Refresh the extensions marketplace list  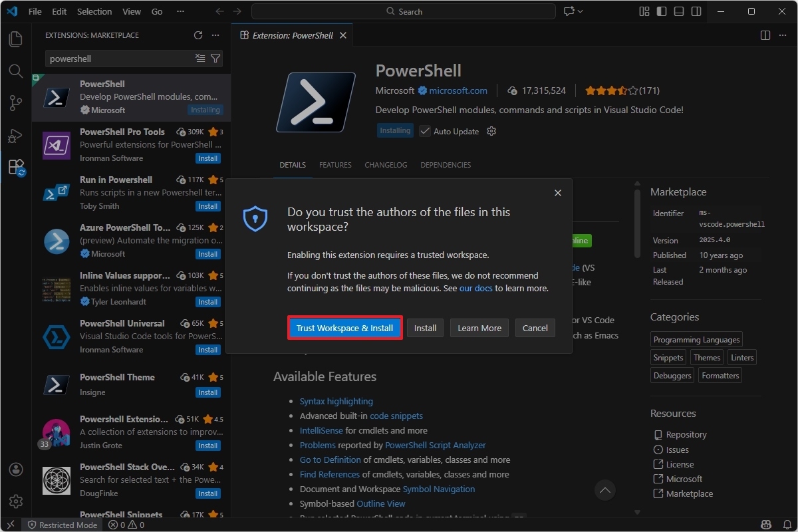tap(198, 35)
